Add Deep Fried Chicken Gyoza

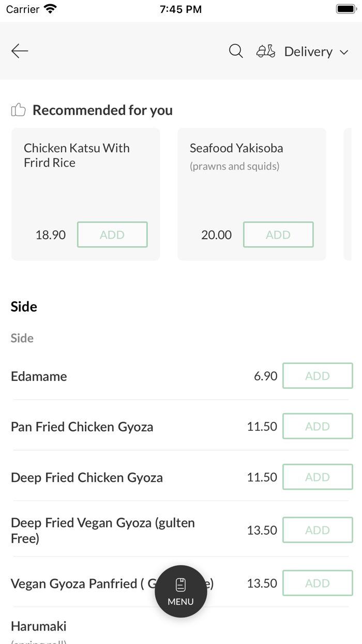tap(318, 477)
